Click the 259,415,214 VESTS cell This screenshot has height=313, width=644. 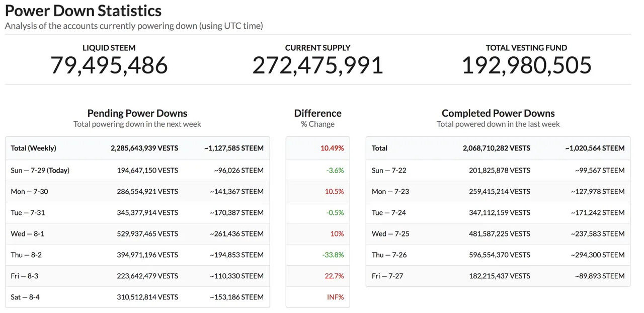point(500,191)
